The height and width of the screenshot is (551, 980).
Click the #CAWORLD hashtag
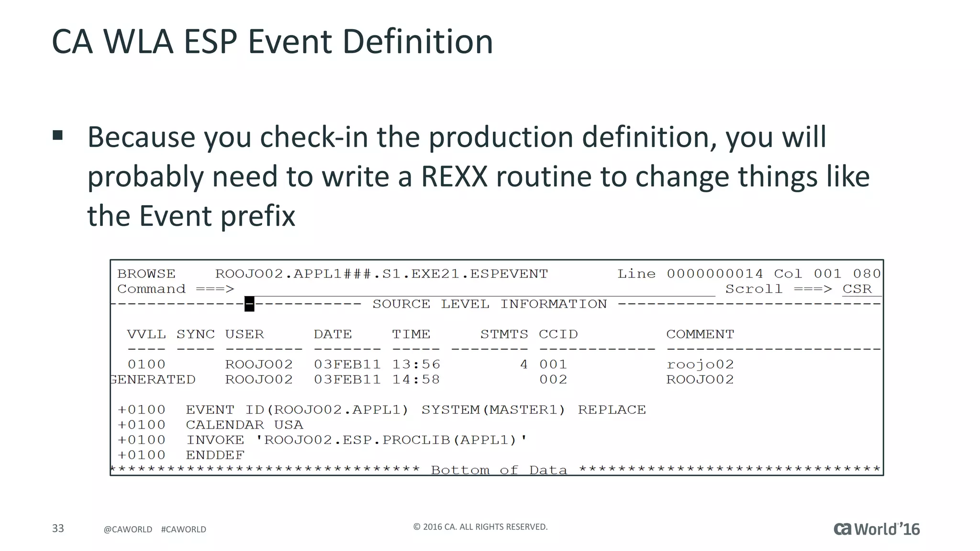[184, 529]
